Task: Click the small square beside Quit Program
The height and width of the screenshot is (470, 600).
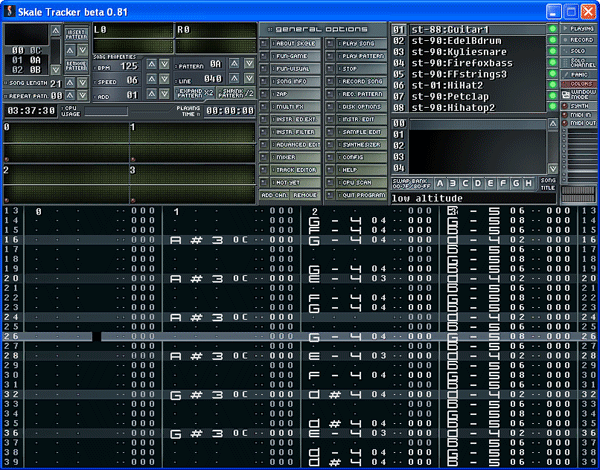Action: click(330, 195)
